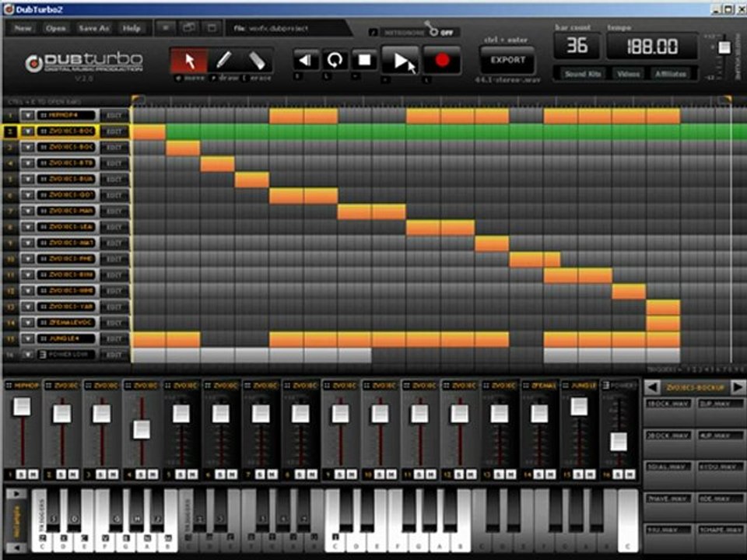This screenshot has width=747, height=560.
Task: Click EDIT for track 16 POWER LOW
Action: tap(114, 355)
